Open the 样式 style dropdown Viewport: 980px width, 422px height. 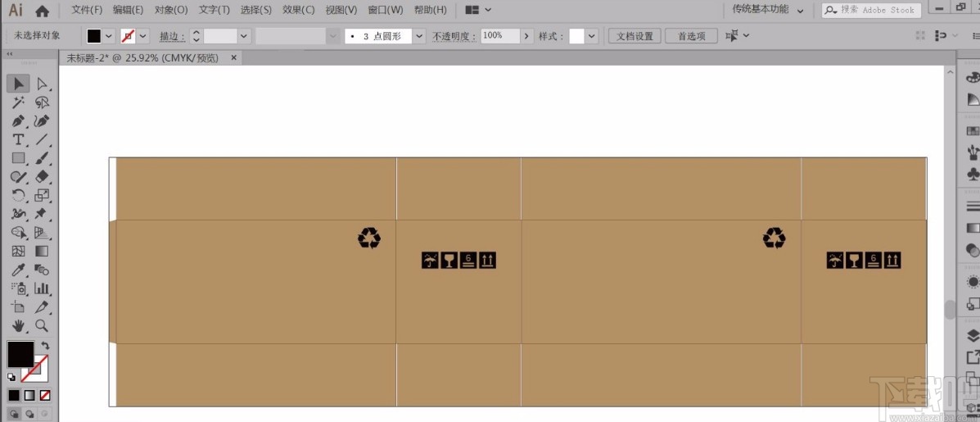592,35
